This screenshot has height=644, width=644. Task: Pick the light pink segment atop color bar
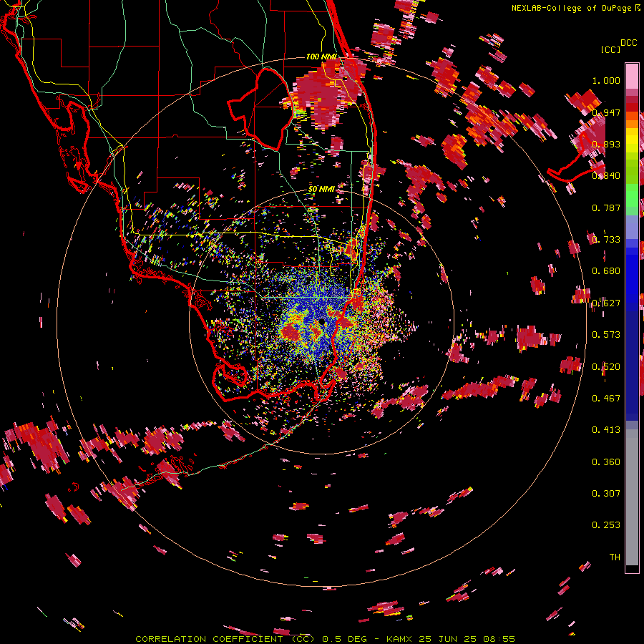(x=632, y=77)
